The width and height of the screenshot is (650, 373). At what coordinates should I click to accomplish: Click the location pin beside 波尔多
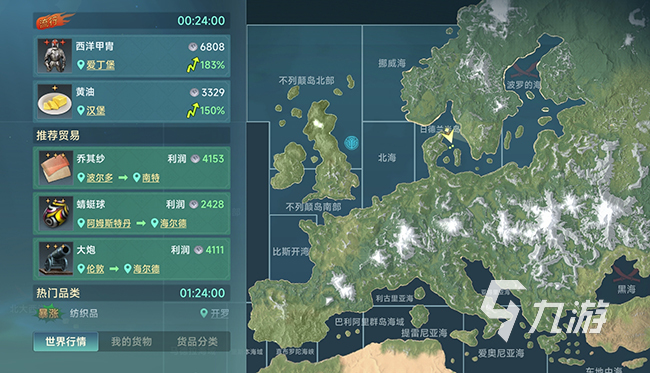pos(81,177)
